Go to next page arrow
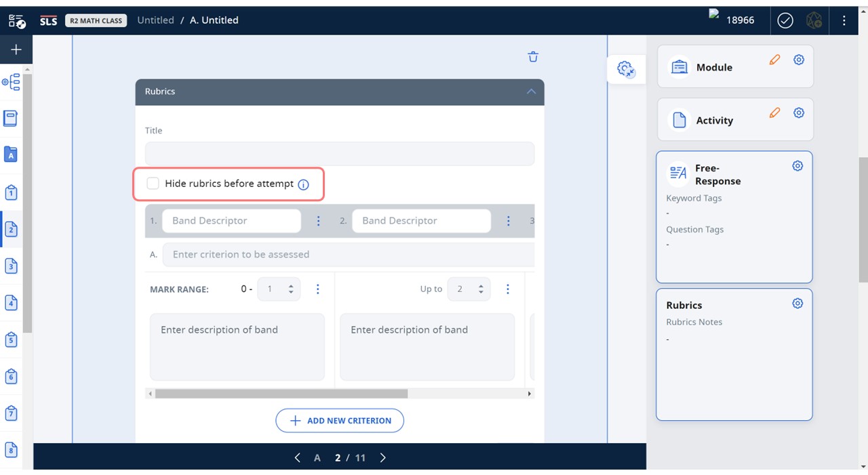868x475 pixels. pos(382,458)
